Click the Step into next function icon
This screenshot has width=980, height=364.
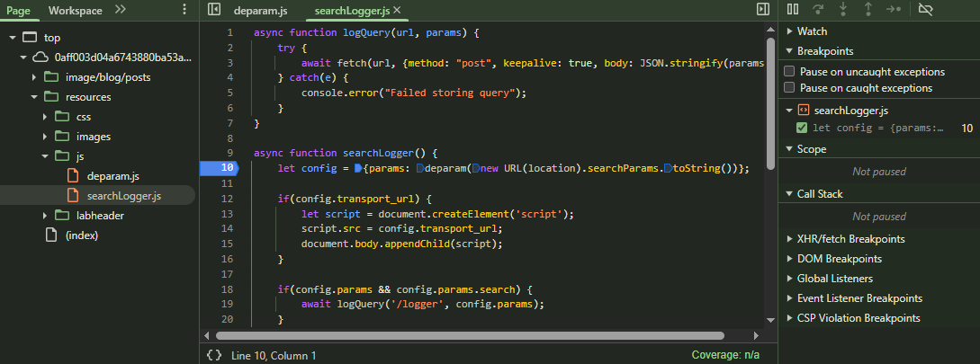click(843, 9)
